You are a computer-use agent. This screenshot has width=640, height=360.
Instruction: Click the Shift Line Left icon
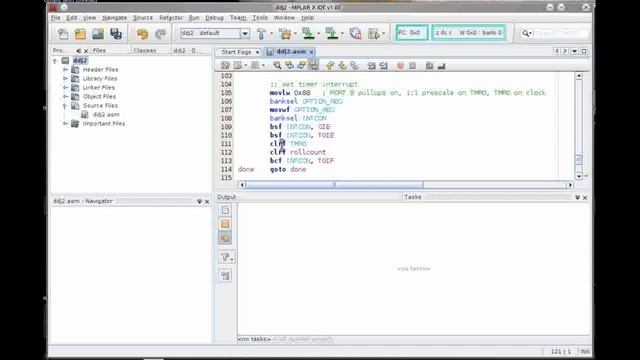coord(371,65)
